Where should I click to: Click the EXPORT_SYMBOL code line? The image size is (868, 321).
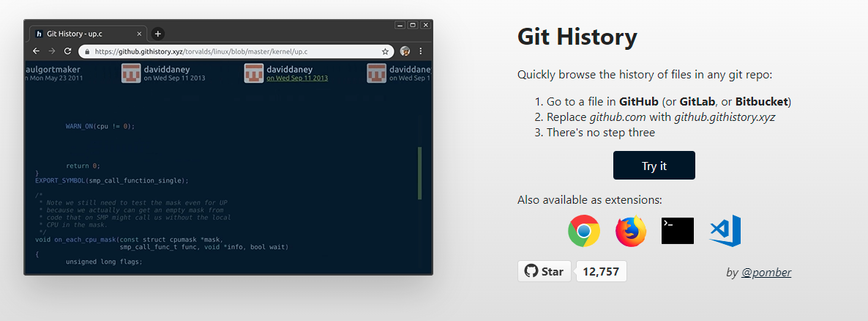coord(112,181)
